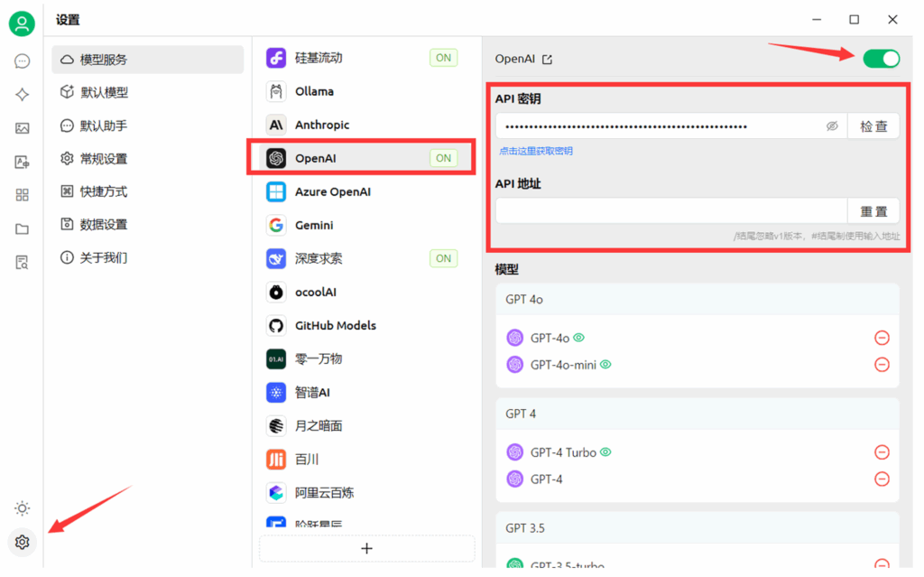Image resolution: width=924 pixels, height=577 pixels.
Task: Click the plus button to add provider
Action: point(366,548)
